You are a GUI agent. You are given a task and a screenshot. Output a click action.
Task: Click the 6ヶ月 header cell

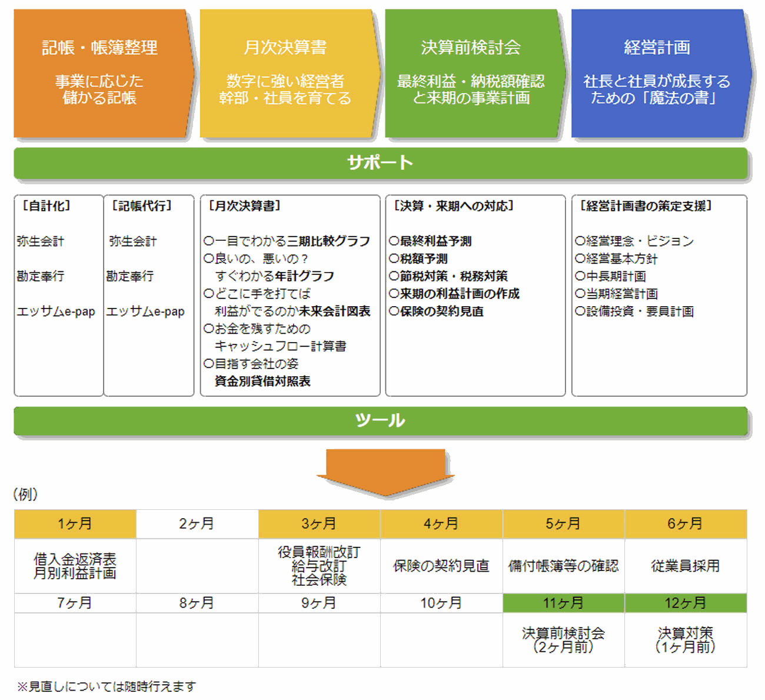686,524
